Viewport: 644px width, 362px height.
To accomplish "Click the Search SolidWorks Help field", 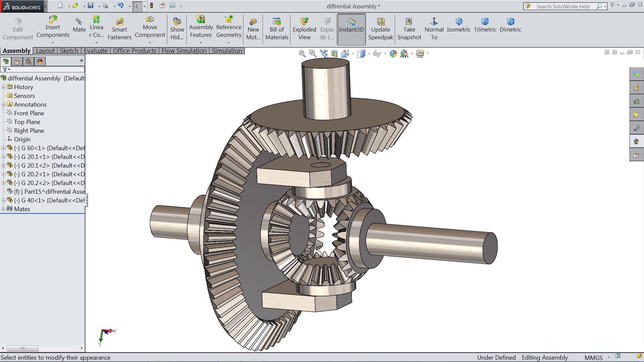I will pyautogui.click(x=563, y=6).
